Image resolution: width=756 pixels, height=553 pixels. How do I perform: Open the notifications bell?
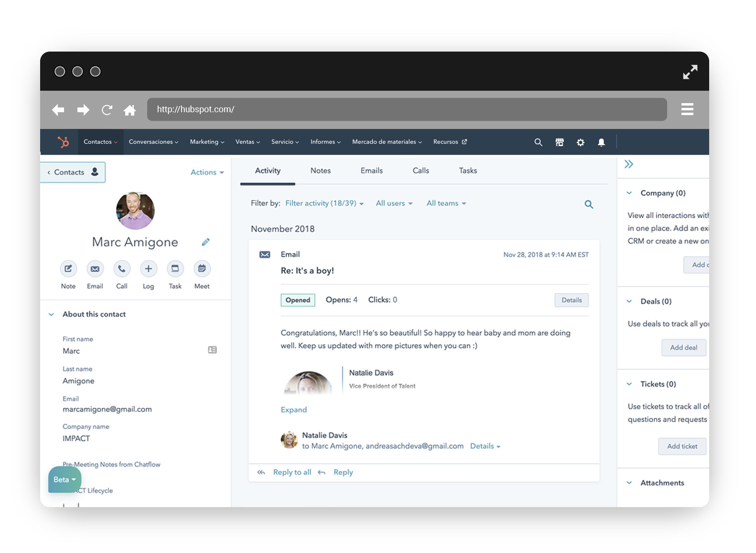(602, 142)
